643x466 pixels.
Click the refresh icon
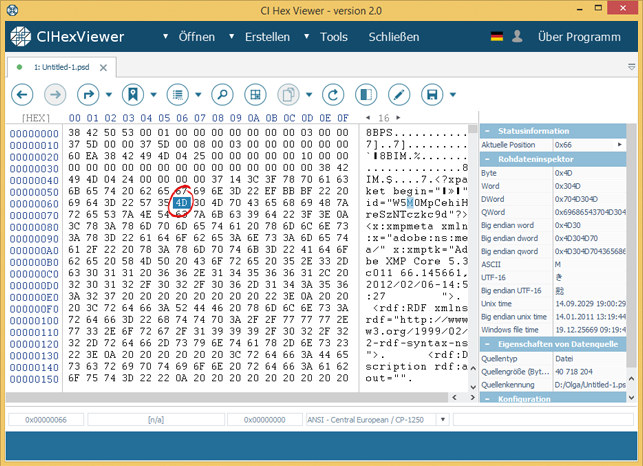[x=333, y=95]
